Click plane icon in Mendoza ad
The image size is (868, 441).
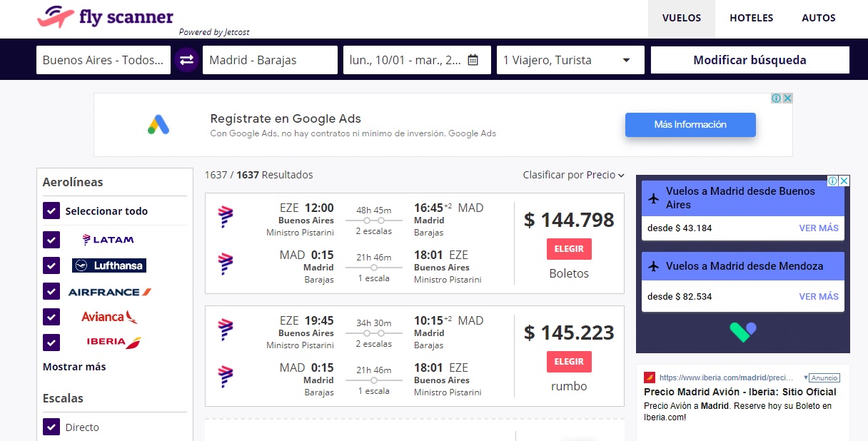click(654, 266)
